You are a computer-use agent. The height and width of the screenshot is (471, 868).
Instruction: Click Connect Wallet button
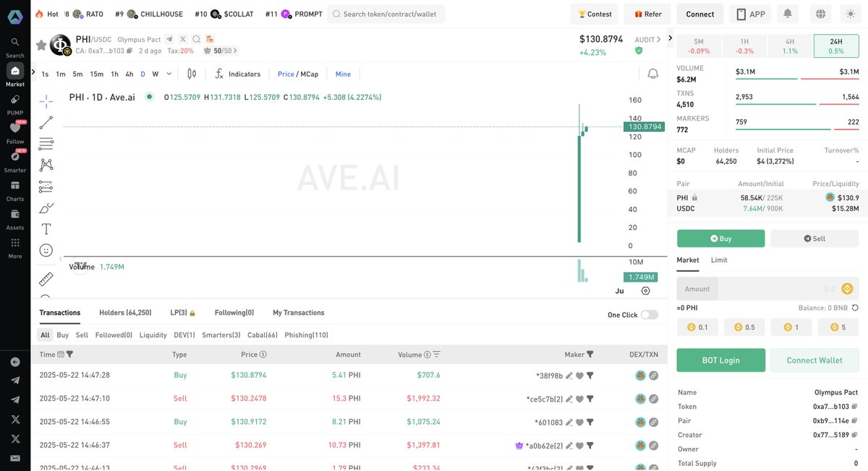click(x=814, y=360)
